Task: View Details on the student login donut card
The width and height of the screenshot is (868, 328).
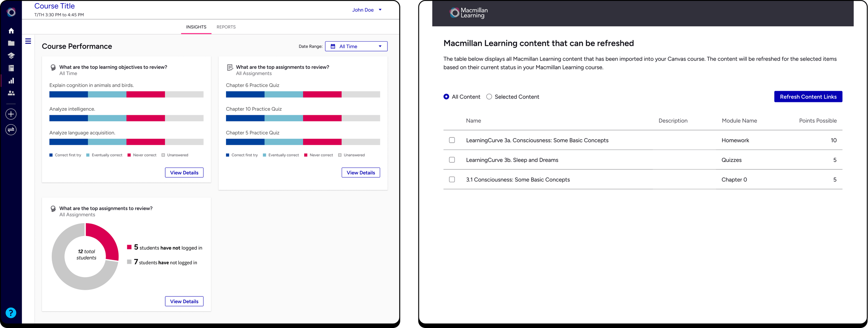Action: click(184, 301)
